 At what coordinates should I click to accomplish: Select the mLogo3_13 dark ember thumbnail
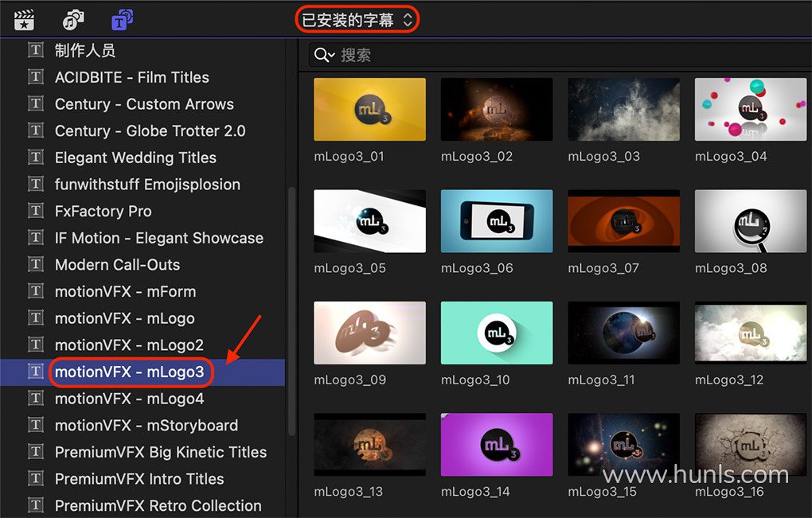tap(369, 445)
